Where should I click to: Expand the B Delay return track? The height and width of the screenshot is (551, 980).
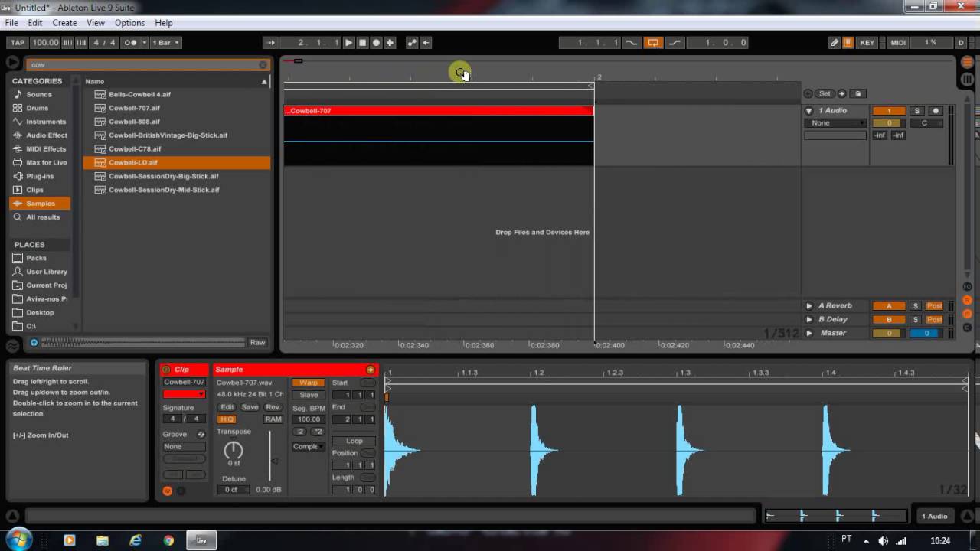(809, 320)
